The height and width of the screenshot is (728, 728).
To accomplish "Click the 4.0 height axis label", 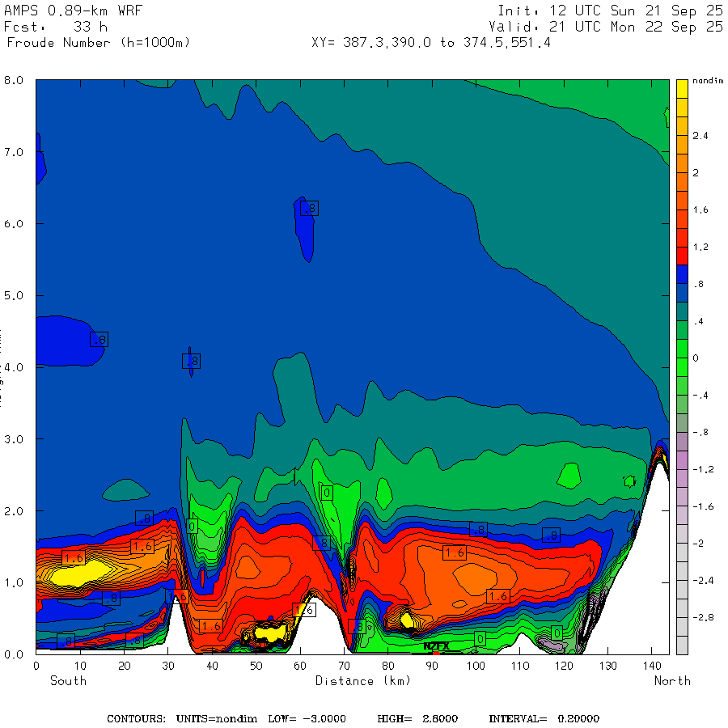I will click(14, 367).
